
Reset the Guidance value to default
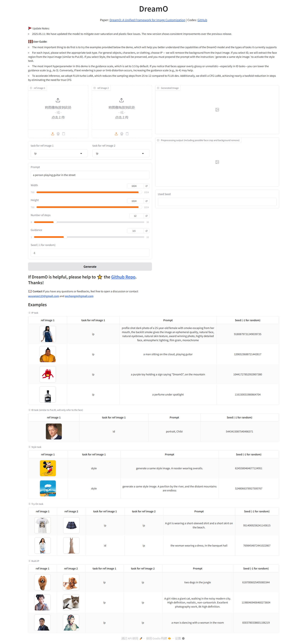(146, 231)
